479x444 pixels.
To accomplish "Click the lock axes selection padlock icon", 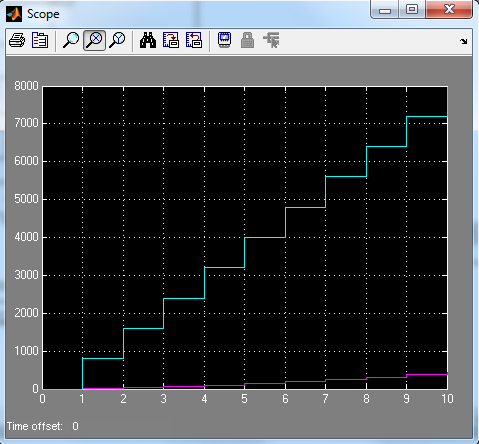I will coord(247,40).
